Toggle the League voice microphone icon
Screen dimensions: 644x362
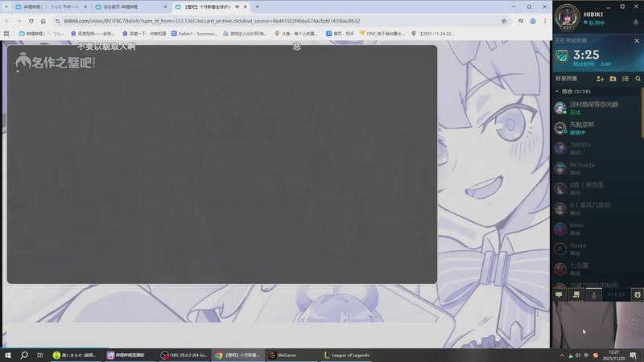(594, 294)
